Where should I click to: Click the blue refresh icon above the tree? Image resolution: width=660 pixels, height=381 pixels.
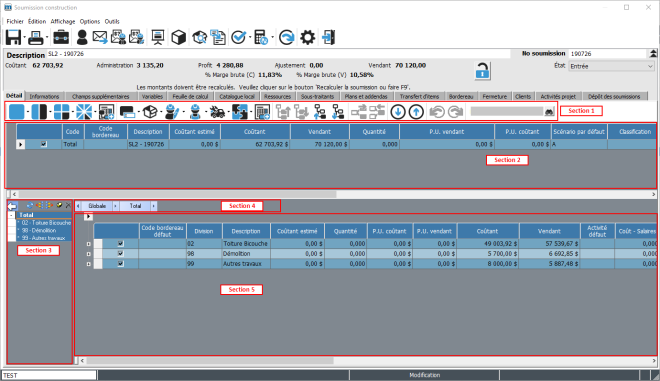pyautogui.click(x=30, y=205)
